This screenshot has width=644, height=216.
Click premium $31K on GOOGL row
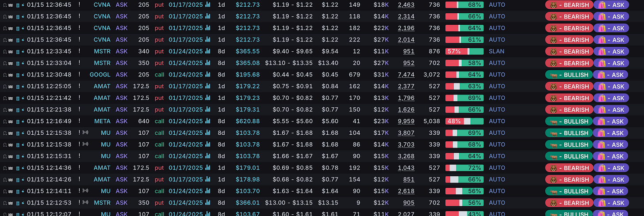coord(381,75)
